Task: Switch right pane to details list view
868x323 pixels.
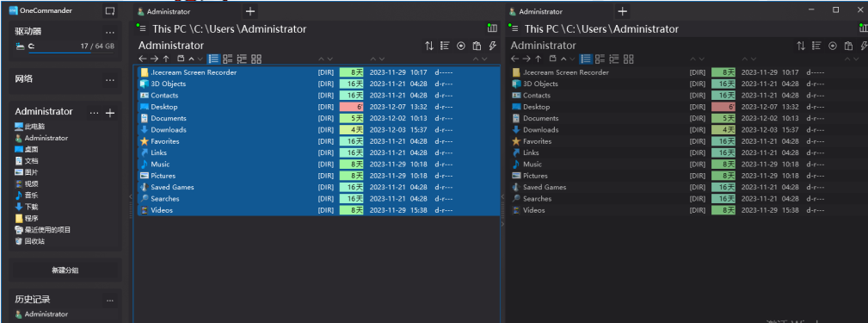Action: pos(585,59)
